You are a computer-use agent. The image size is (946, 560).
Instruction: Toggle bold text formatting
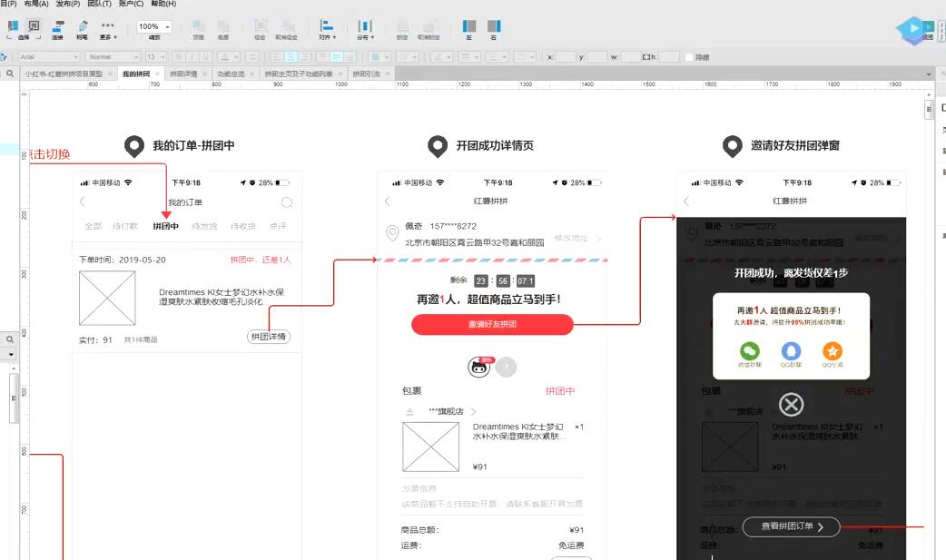tap(179, 56)
